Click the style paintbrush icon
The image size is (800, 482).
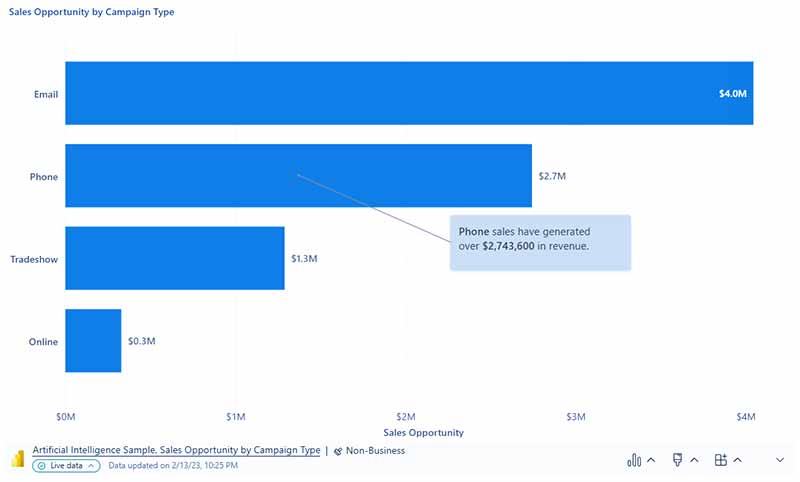(677, 460)
